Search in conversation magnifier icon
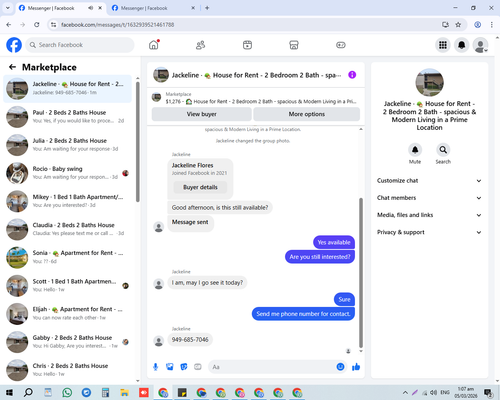The image size is (500, 400). (x=443, y=150)
